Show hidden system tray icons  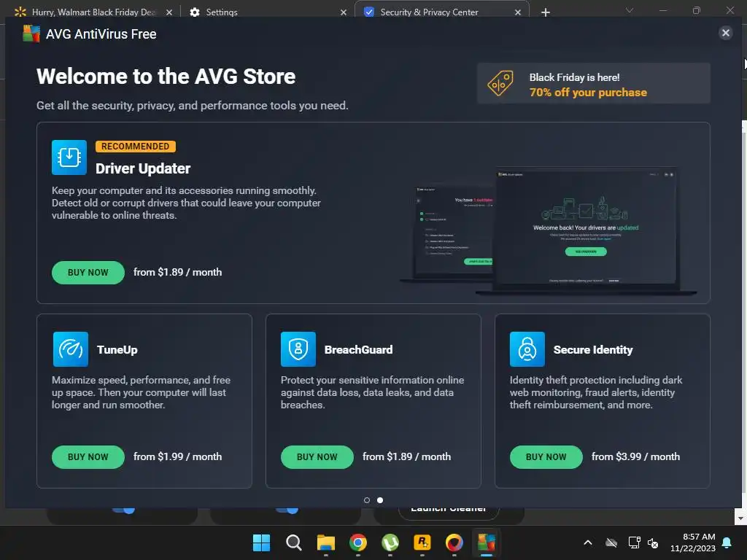[588, 542]
